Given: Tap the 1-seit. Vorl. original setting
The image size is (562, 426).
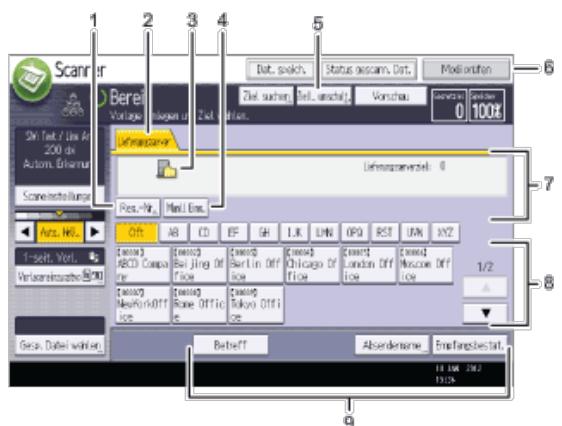Looking at the screenshot, I should pyautogui.click(x=60, y=257).
